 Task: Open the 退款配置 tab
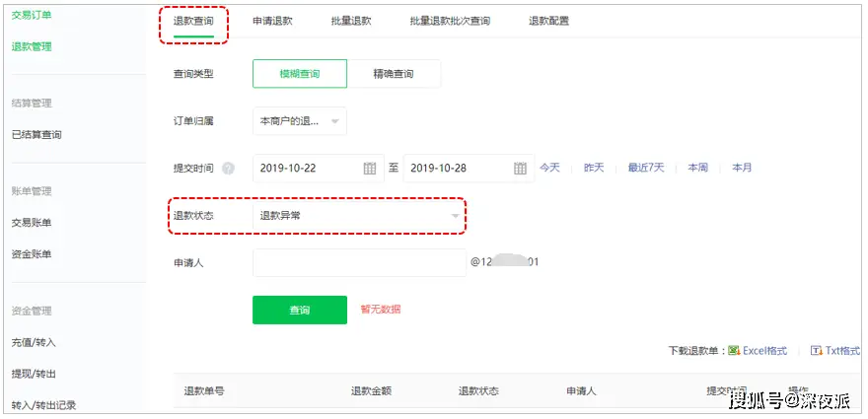[x=548, y=22]
